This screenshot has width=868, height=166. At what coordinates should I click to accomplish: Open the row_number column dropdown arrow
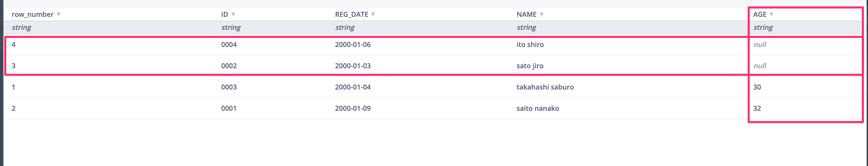59,14
